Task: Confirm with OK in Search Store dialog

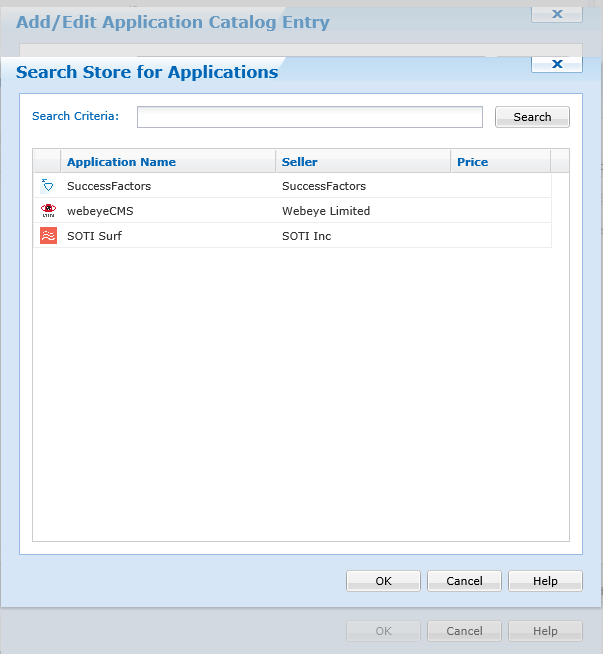Action: [383, 581]
